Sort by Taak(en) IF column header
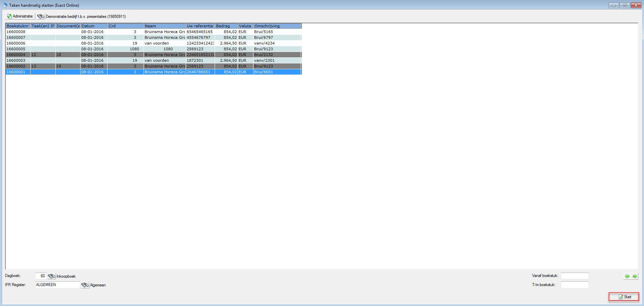 coord(43,26)
